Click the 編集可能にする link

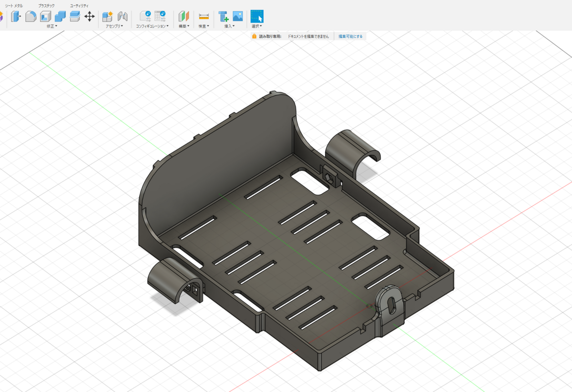[350, 36]
